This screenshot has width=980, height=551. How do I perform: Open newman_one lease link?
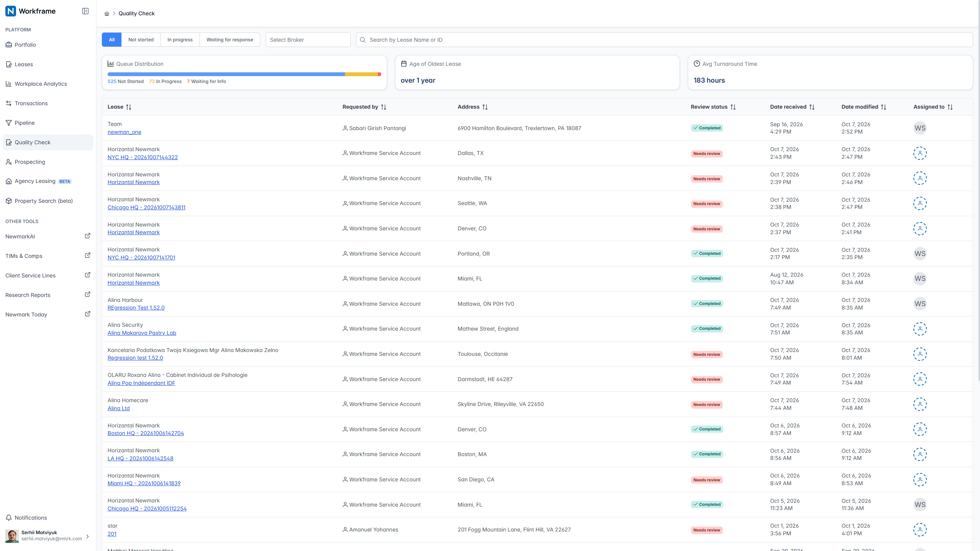[x=124, y=132]
